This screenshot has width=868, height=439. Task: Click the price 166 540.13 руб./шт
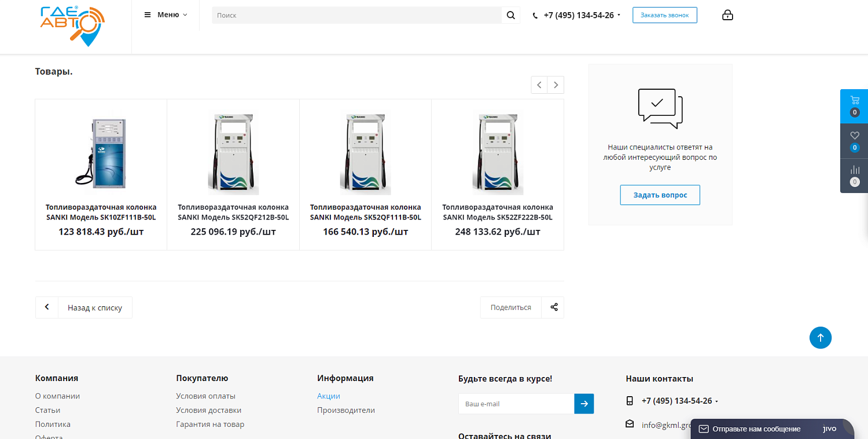point(365,232)
